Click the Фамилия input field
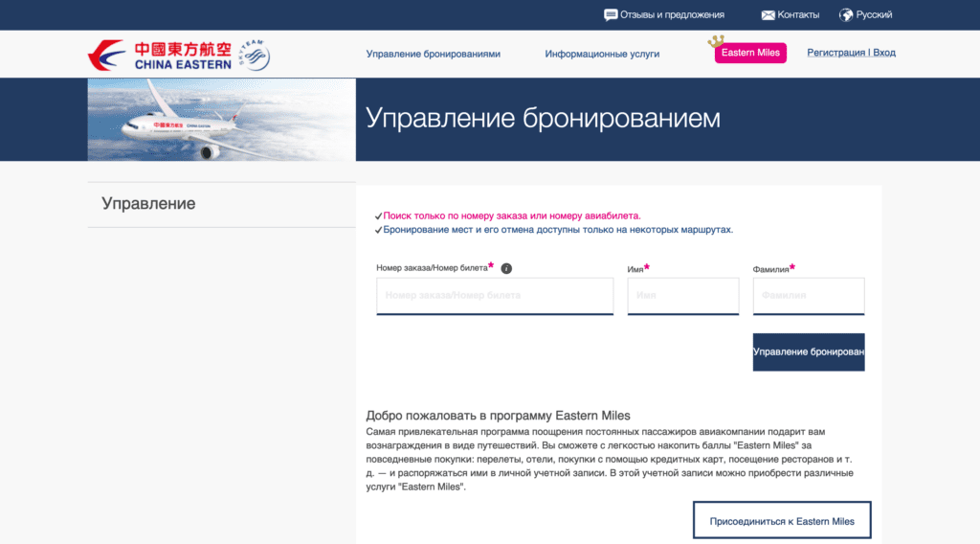This screenshot has width=980, height=544. (809, 296)
